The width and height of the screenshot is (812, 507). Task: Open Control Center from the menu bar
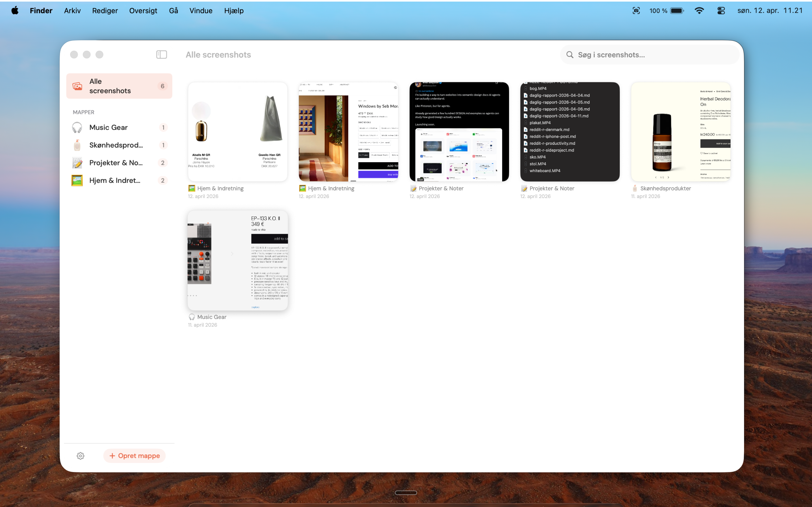[x=721, y=10]
